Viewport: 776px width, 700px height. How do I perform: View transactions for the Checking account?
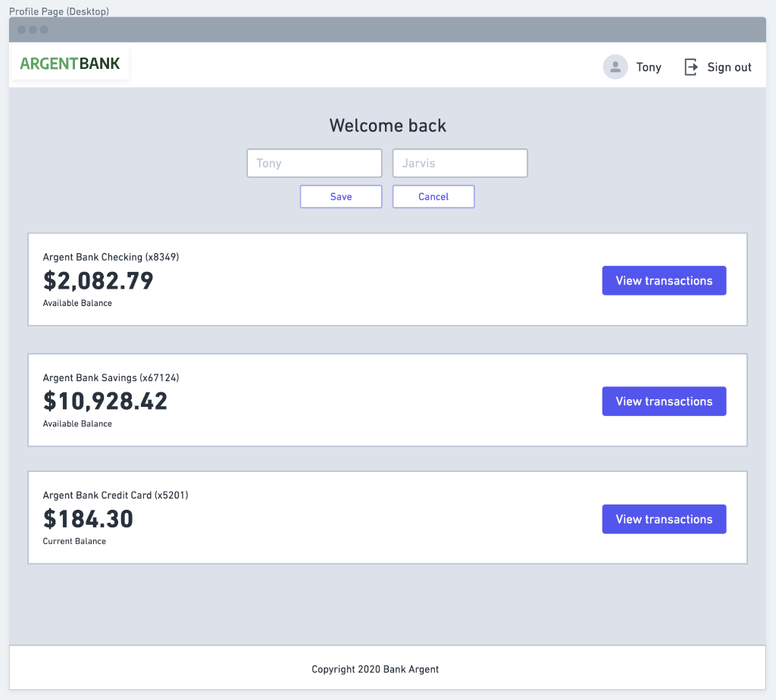[664, 280]
